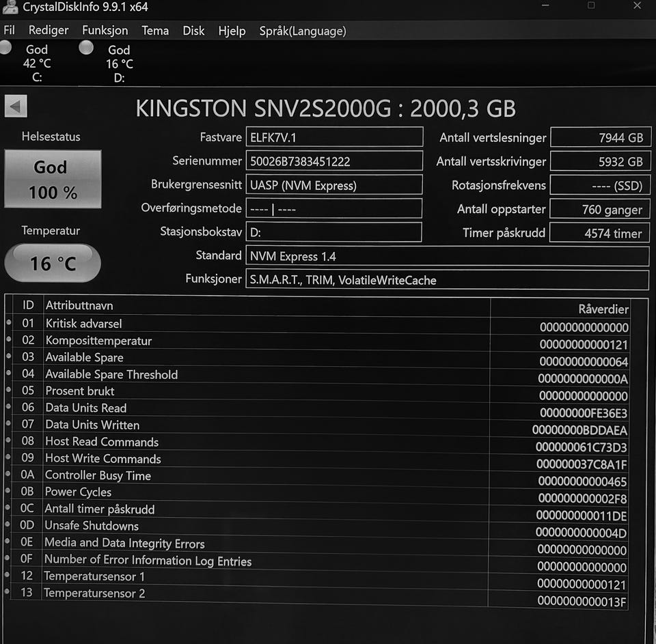Click the Rotasjonsfrekvens value ---- (SSD)
Viewport: 656px width, 644px height.
point(600,185)
